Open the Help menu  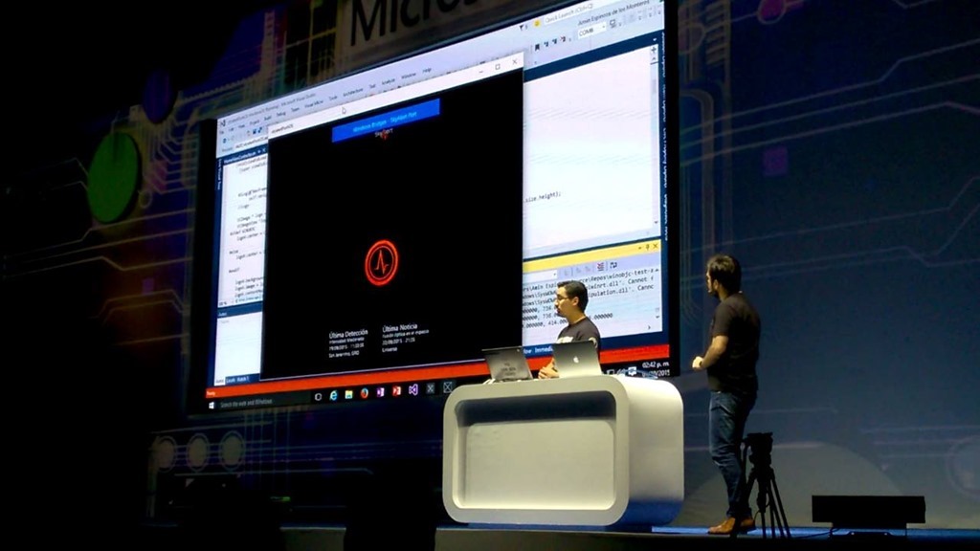click(427, 71)
